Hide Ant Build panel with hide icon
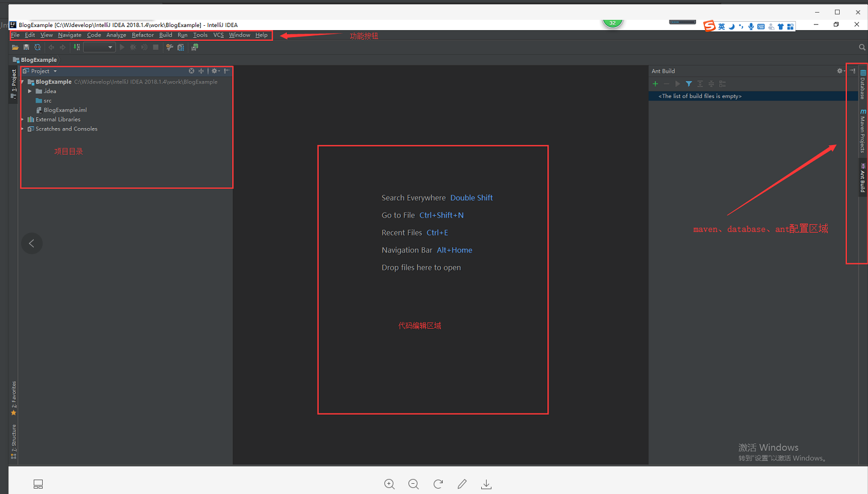The height and width of the screenshot is (494, 868). coord(852,71)
